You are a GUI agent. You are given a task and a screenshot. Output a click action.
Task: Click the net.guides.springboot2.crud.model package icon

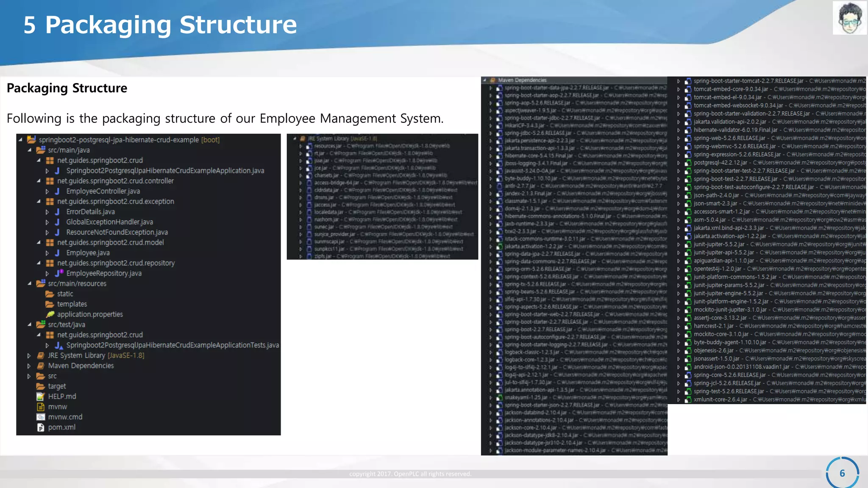point(50,243)
